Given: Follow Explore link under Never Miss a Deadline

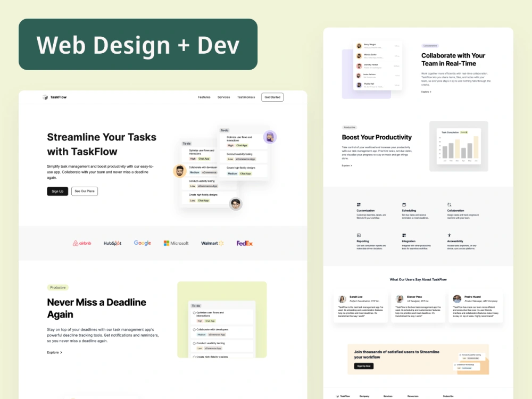Looking at the screenshot, I should point(54,353).
